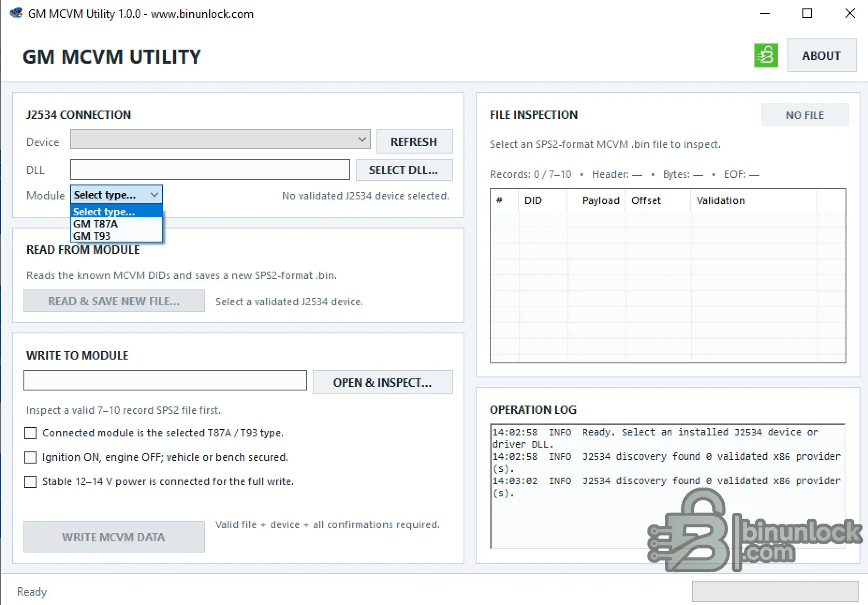Click the progress bar in status bar

pyautogui.click(x=775, y=591)
